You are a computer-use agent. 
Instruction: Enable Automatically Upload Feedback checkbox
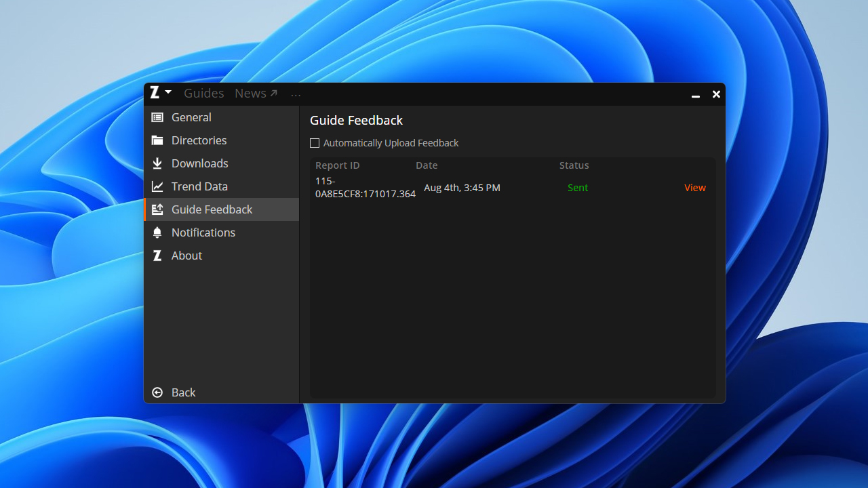click(x=315, y=143)
